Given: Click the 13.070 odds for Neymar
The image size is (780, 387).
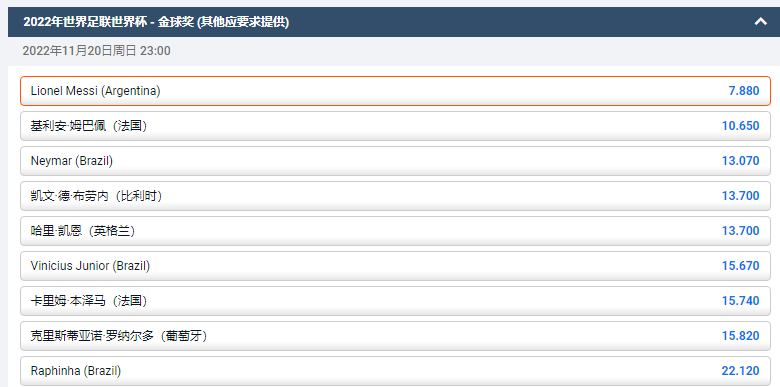Looking at the screenshot, I should tap(741, 161).
